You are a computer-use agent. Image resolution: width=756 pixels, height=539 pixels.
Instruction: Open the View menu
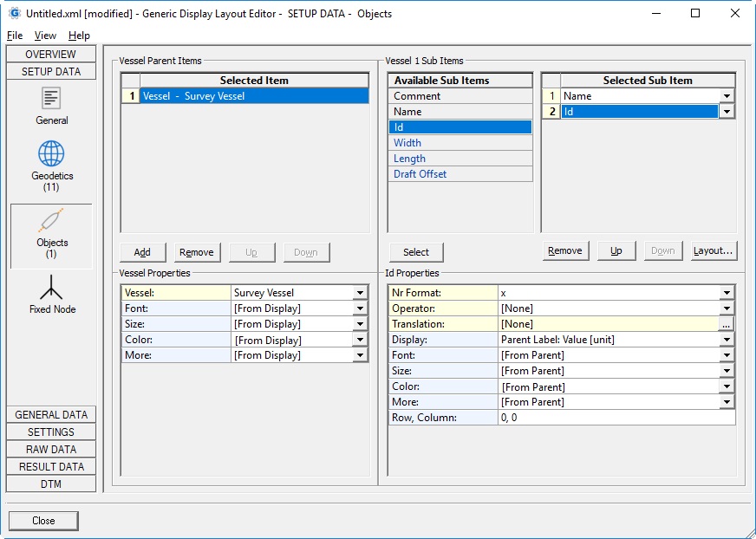45,36
